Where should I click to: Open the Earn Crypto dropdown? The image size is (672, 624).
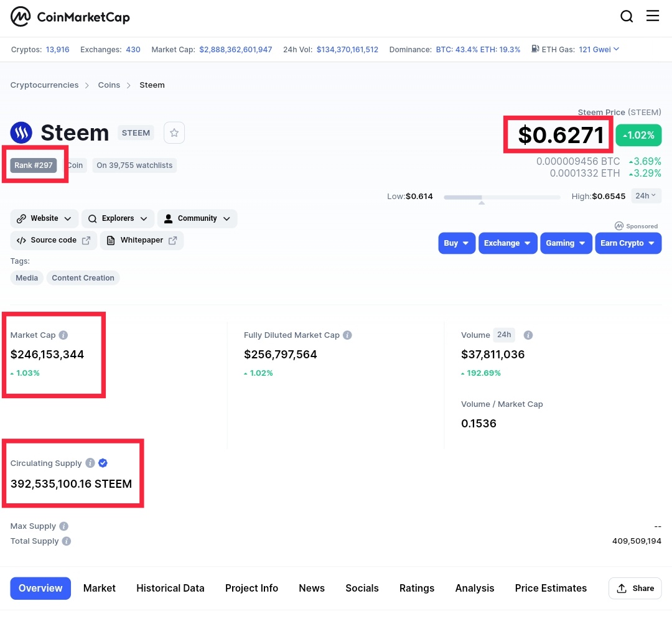[x=628, y=243]
